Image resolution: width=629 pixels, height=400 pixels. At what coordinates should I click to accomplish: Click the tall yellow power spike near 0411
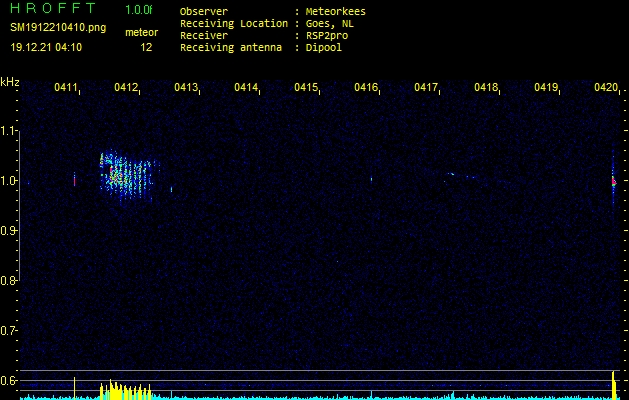click(74, 388)
